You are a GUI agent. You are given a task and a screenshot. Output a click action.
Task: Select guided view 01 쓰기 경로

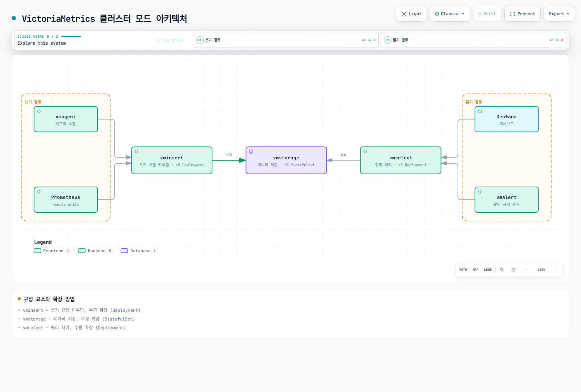coord(286,40)
